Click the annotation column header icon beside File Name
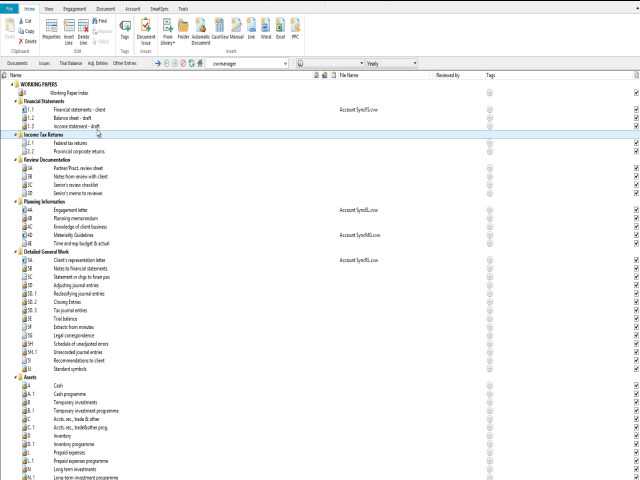 [x=333, y=75]
